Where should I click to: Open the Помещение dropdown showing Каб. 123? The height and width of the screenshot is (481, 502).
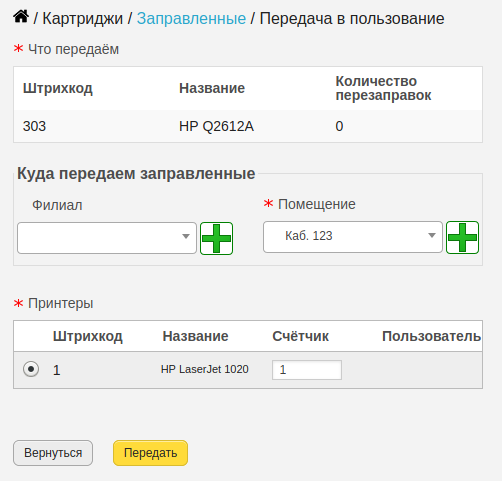pyautogui.click(x=353, y=237)
